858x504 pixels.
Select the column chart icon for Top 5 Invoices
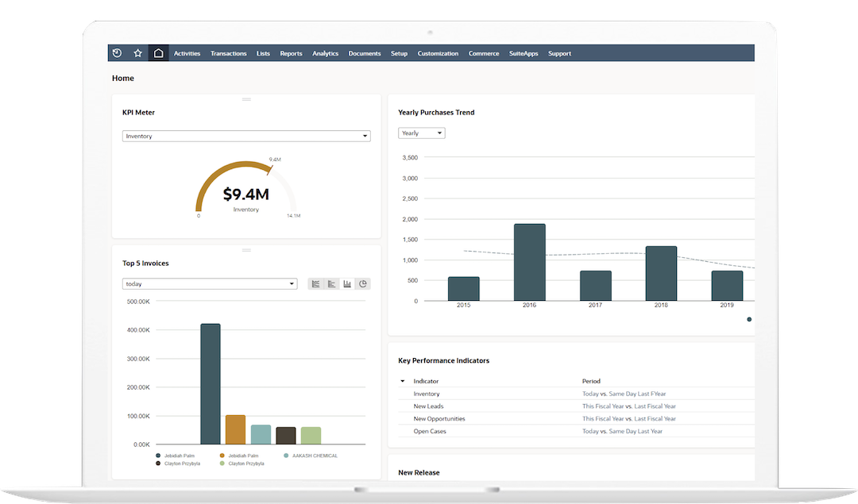pyautogui.click(x=347, y=283)
